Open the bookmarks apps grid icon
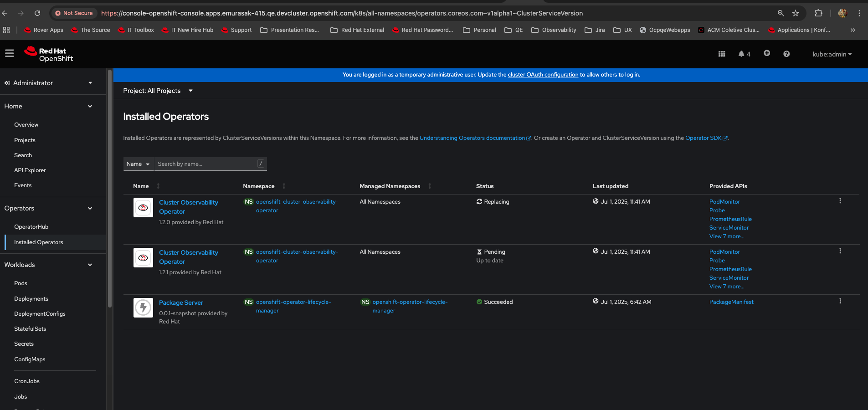 [6, 30]
